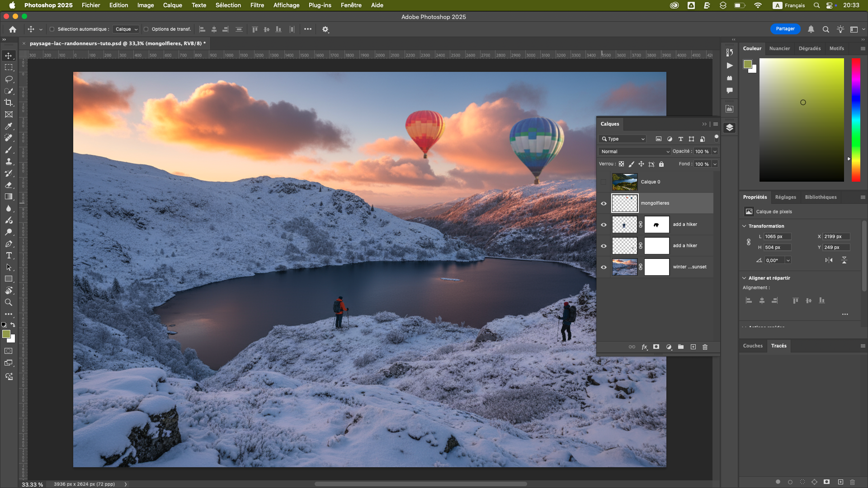This screenshot has height=488, width=868.
Task: Click the vertical hue spectrum slider
Action: 856,120
